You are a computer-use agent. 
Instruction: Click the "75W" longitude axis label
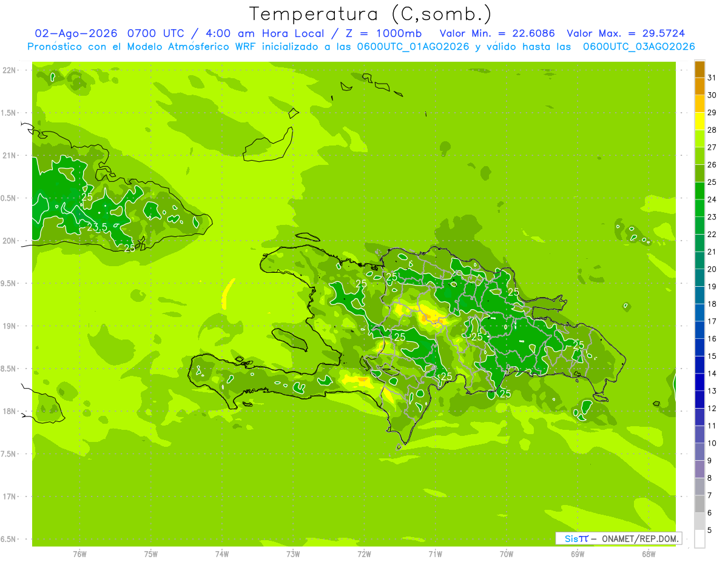click(x=151, y=554)
